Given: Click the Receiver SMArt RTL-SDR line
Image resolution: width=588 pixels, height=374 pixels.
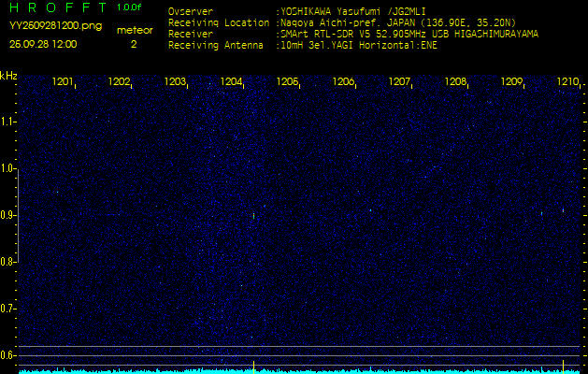Looking at the screenshot, I should point(353,35).
